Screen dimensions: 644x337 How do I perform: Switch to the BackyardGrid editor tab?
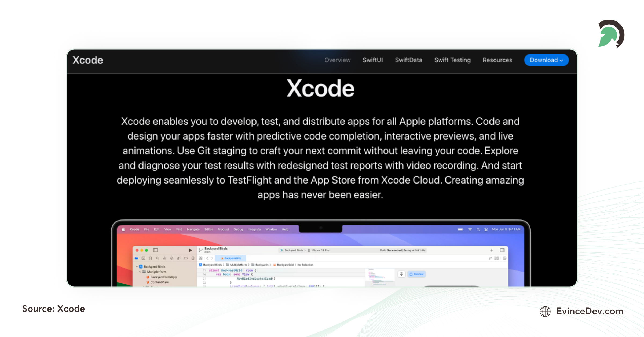coord(231,258)
